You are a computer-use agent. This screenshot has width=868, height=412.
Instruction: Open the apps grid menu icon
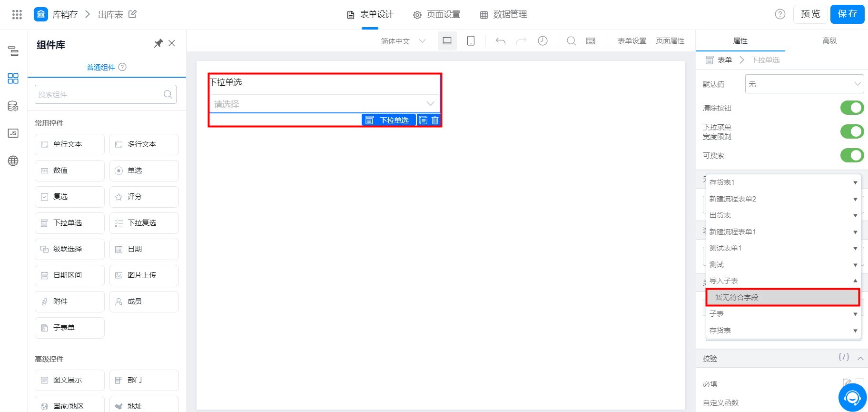point(17,14)
